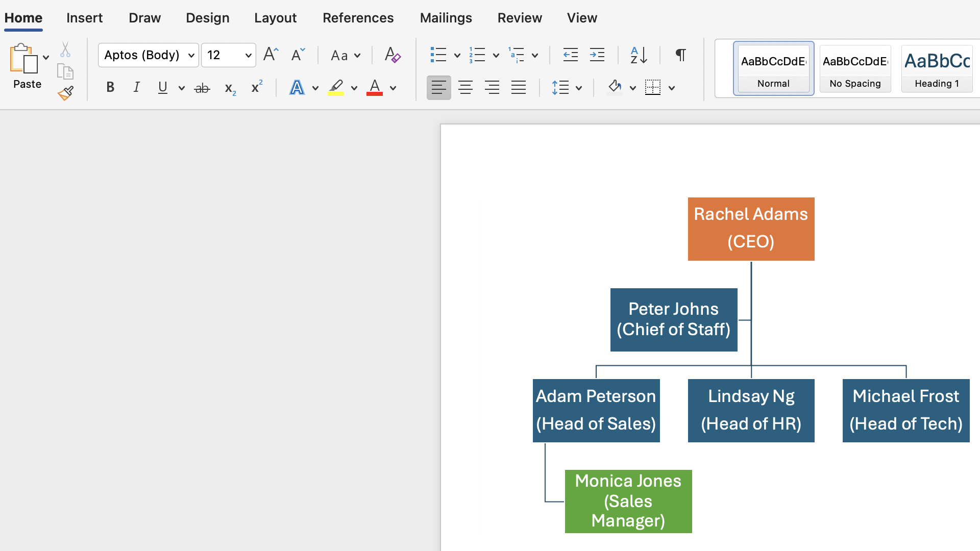Clear all formatting with the eraser icon

click(393, 55)
